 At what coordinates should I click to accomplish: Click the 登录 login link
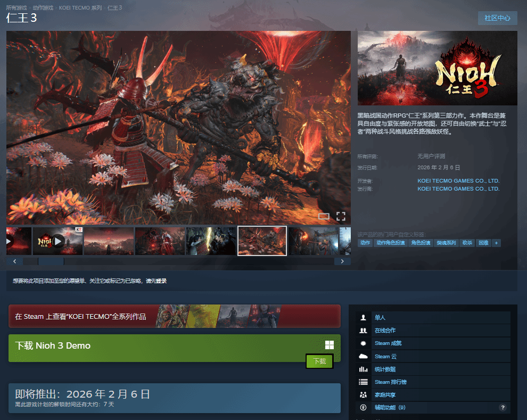[161, 281]
